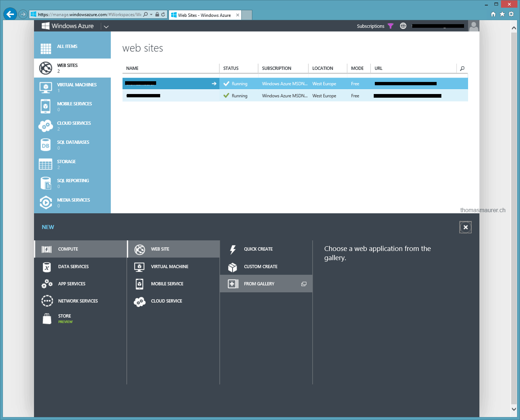The height and width of the screenshot is (420, 520).
Task: Click the Cloud Service icon in NEW menu
Action: (139, 301)
